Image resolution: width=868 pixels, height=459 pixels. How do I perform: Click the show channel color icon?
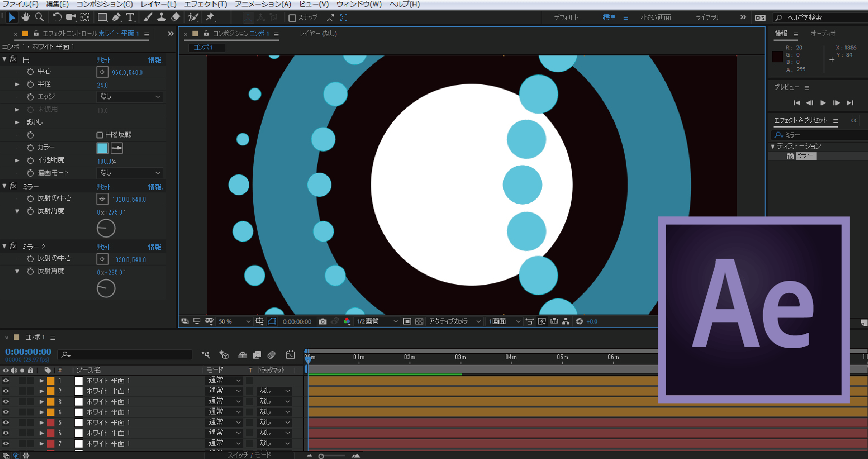click(x=347, y=321)
